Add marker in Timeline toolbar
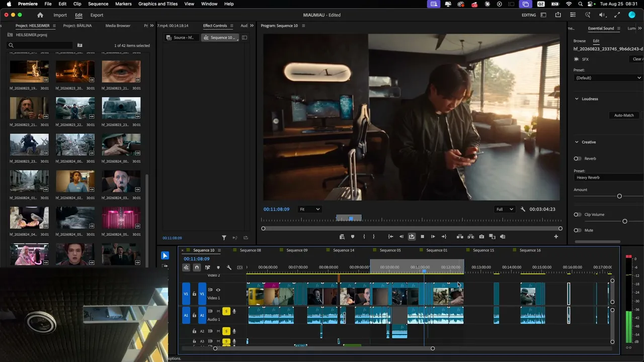The width and height of the screenshot is (644, 362). (x=218, y=267)
